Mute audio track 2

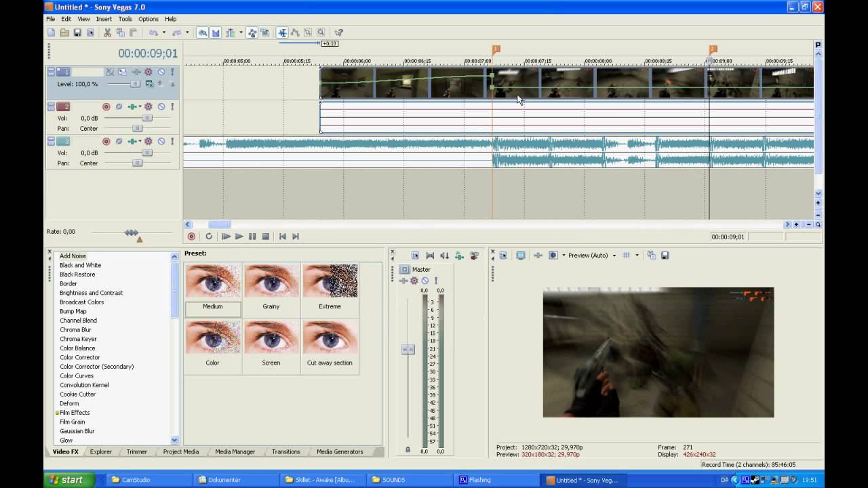click(x=161, y=106)
